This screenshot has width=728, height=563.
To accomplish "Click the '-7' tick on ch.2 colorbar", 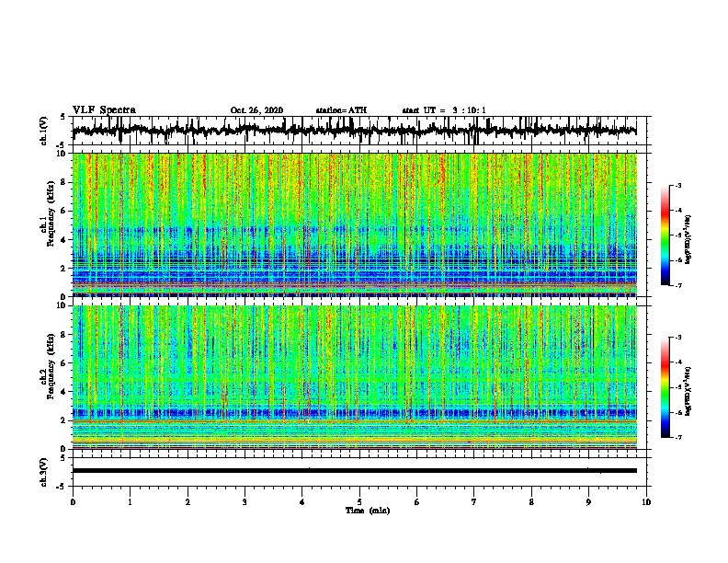I will 678,438.
